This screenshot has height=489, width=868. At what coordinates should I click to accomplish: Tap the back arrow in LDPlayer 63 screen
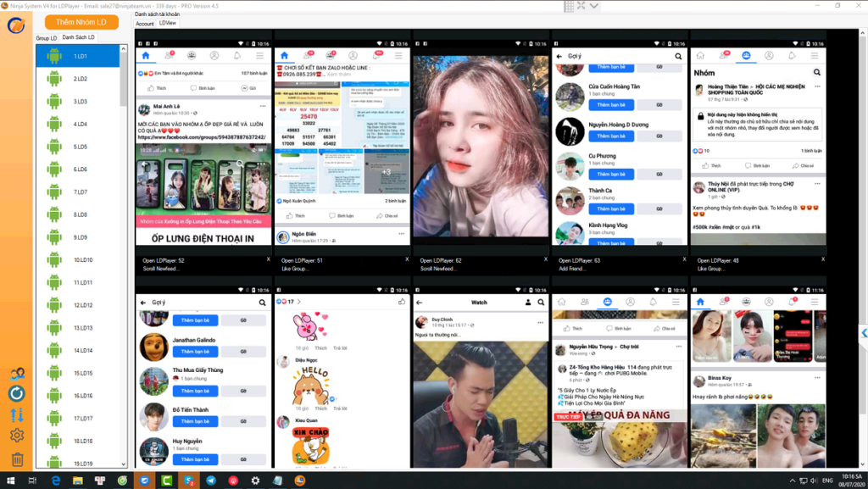pyautogui.click(x=559, y=57)
